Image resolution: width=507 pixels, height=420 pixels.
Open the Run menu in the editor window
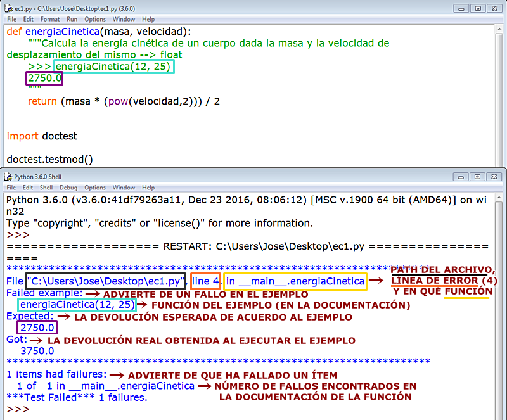tap(74, 19)
